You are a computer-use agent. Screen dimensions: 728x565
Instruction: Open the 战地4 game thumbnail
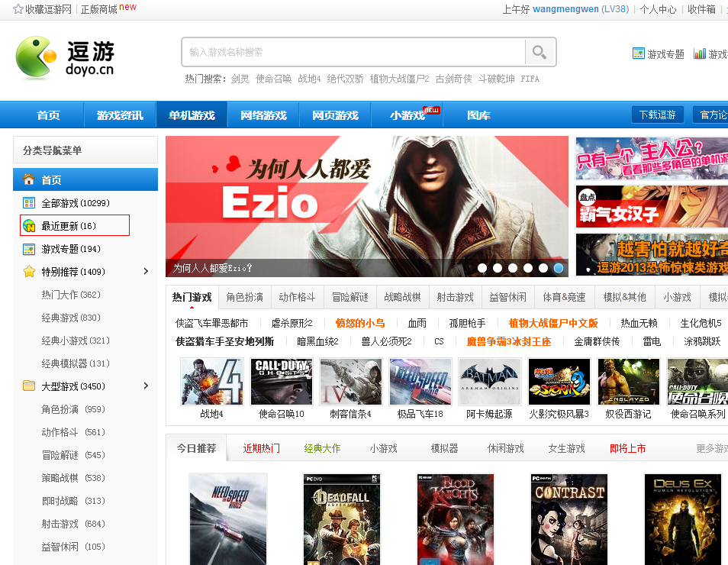(x=211, y=382)
